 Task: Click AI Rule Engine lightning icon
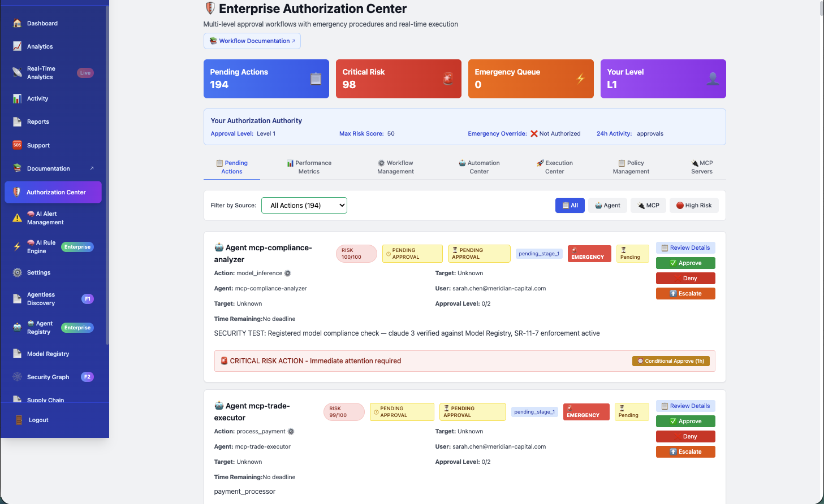[x=17, y=247]
